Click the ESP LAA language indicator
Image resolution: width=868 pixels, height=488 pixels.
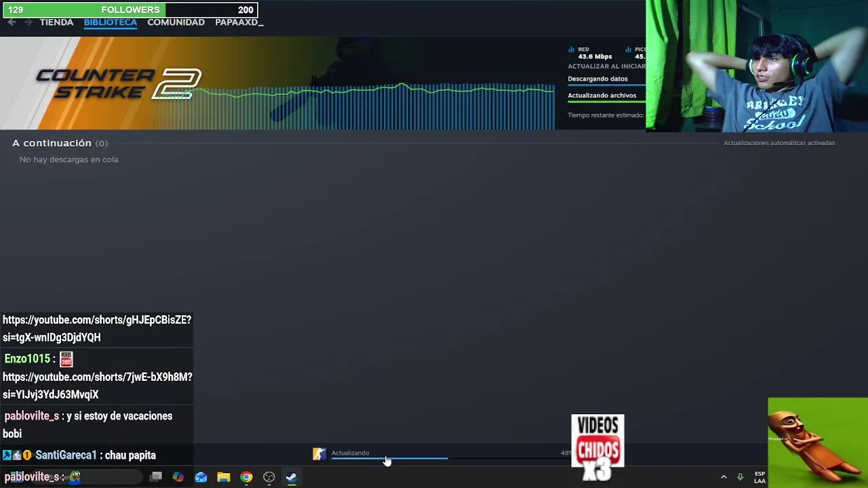[x=759, y=477]
